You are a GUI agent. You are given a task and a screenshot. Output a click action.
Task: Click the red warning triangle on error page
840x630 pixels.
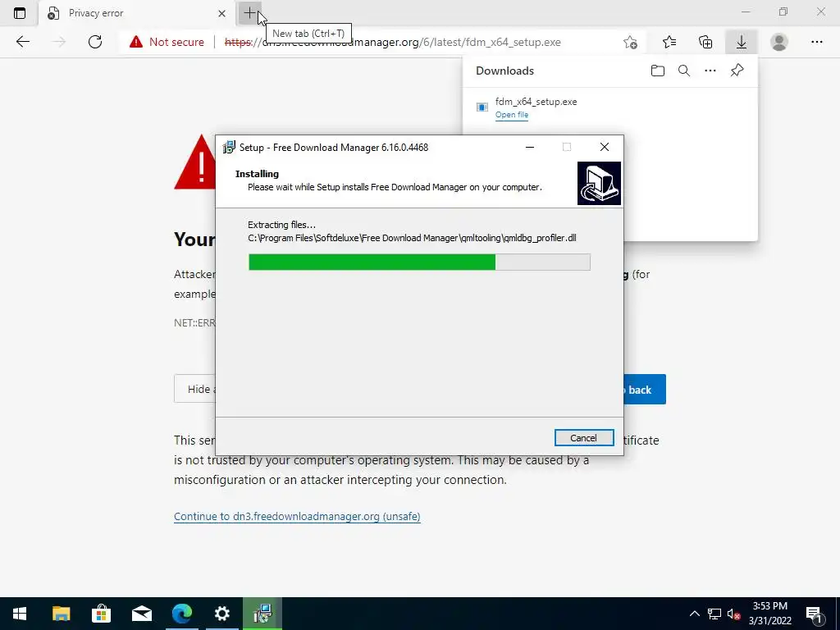(x=195, y=162)
